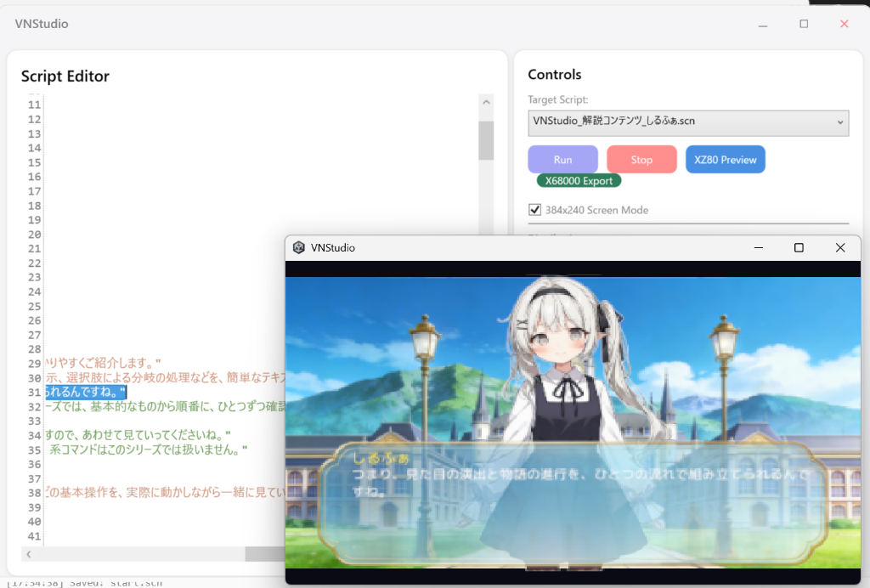Screen dimensions: 870x588
Task: Click the Stop button
Action: [641, 160]
